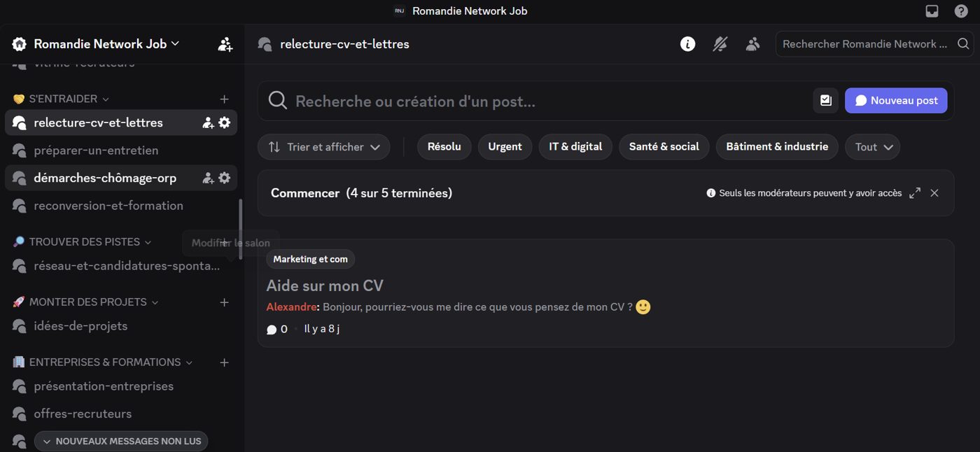Screen dimensions: 980x452
Task: Jump to NOUVEAUX MESSAGES NON LUS
Action: tap(121, 441)
